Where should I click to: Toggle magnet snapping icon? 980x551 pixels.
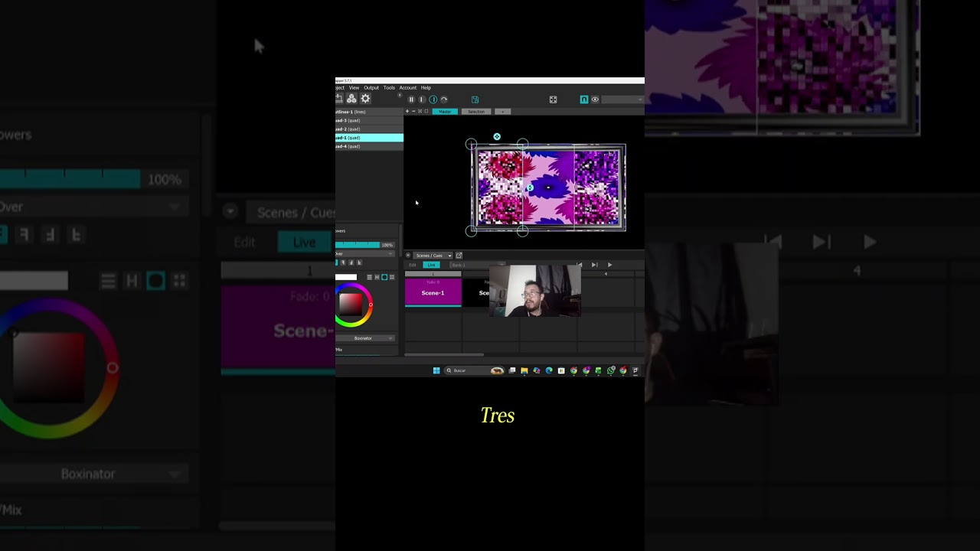point(584,99)
